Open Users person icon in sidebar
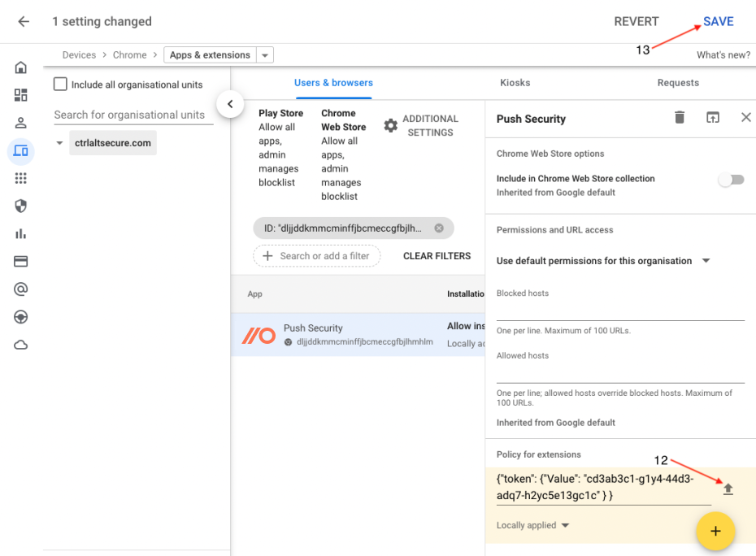Image resolution: width=756 pixels, height=556 pixels. [x=21, y=123]
